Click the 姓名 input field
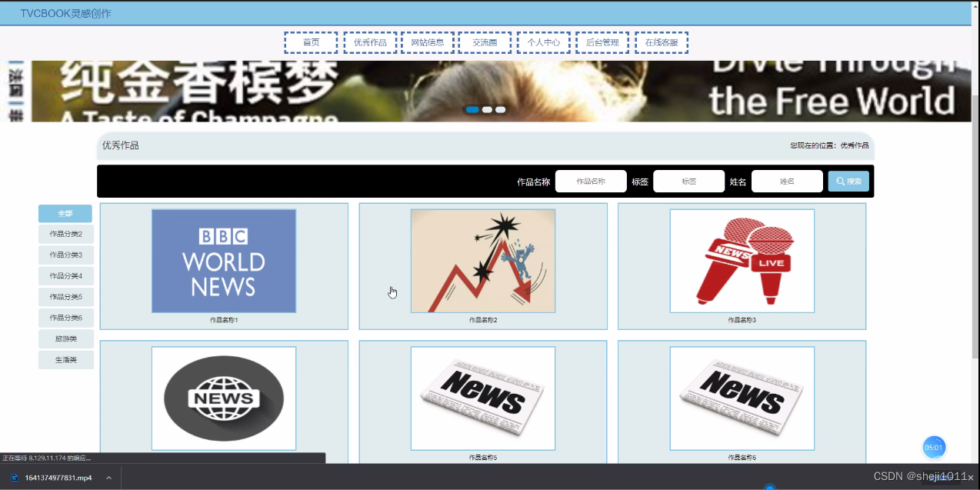 [787, 181]
